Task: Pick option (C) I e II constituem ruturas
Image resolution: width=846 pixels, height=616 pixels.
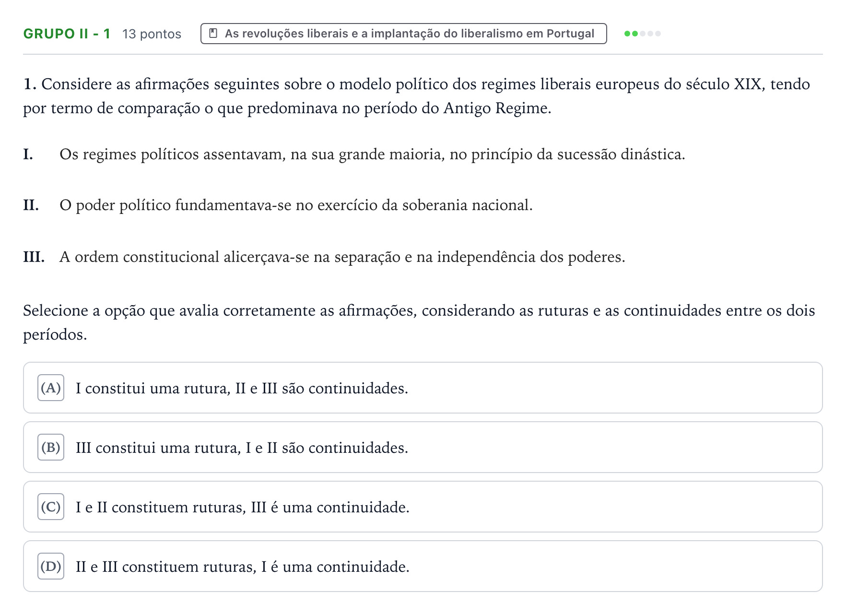Action: coord(423,507)
